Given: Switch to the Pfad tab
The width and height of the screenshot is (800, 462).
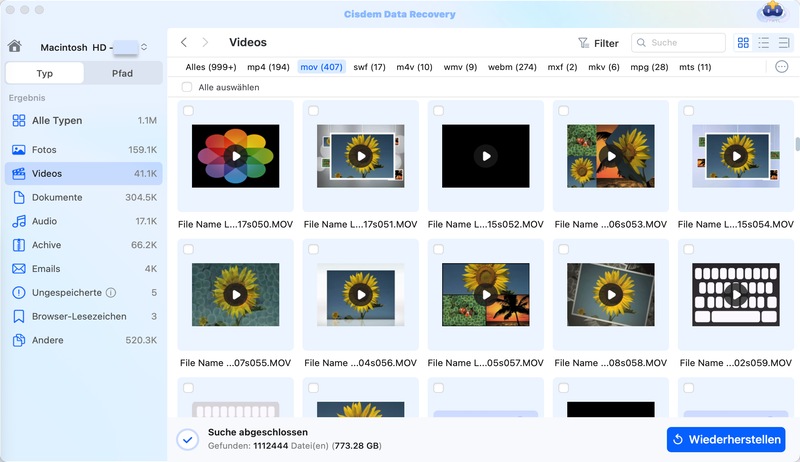Looking at the screenshot, I should [122, 73].
